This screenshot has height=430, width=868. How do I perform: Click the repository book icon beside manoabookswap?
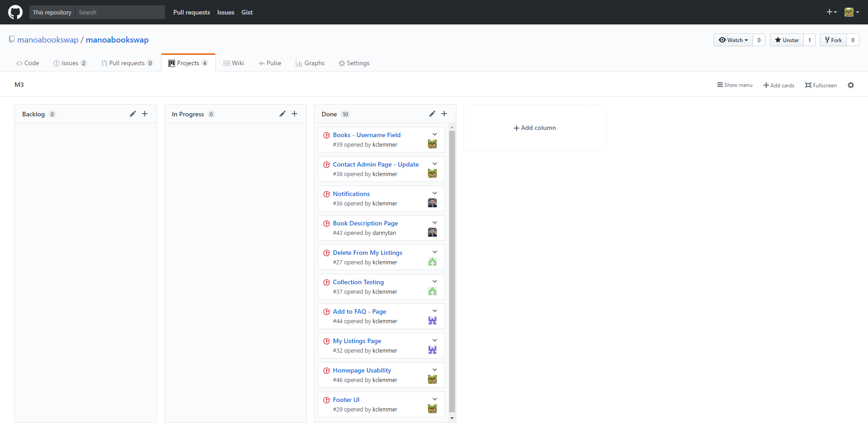pyautogui.click(x=12, y=39)
